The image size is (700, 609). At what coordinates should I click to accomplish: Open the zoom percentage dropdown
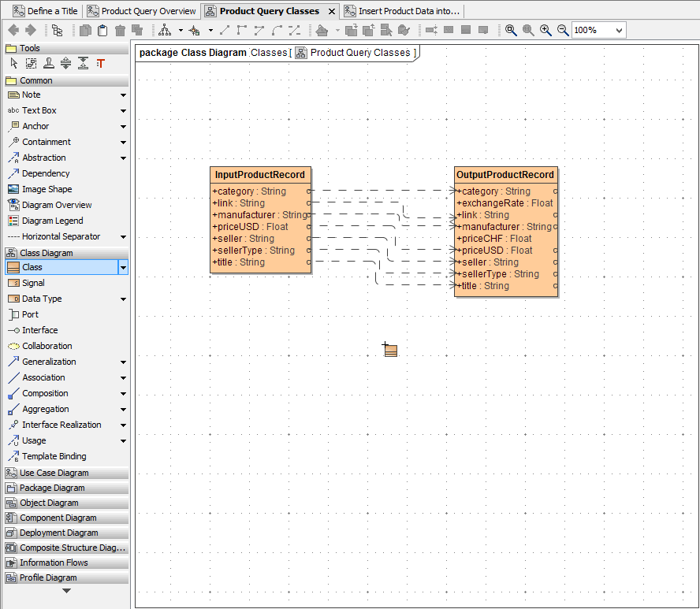(x=618, y=30)
